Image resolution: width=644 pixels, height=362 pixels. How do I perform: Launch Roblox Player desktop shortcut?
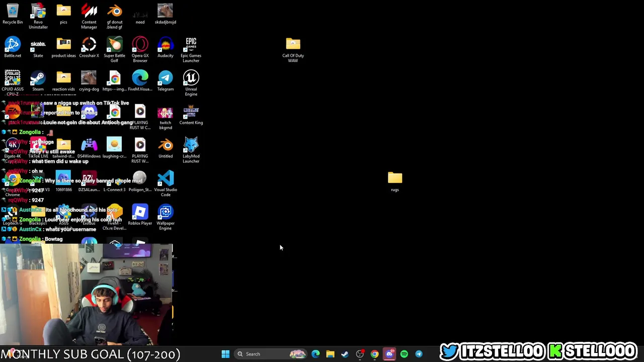pyautogui.click(x=140, y=215)
